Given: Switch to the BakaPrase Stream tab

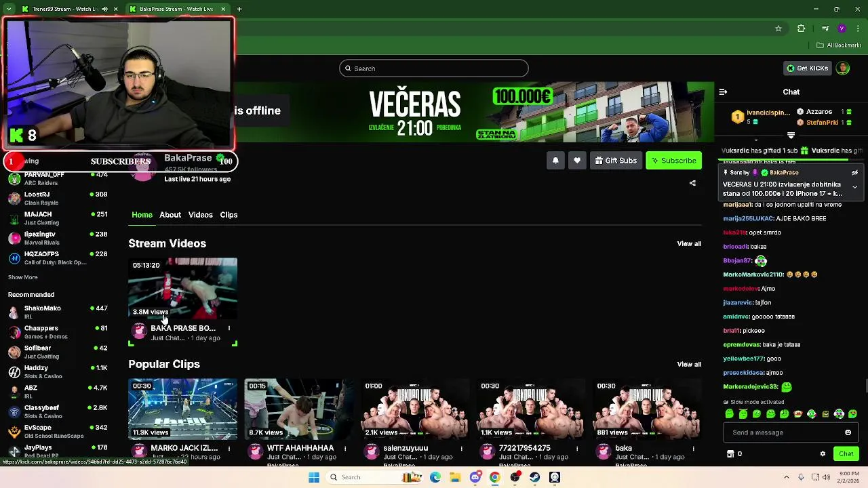Looking at the screenshot, I should (x=176, y=9).
